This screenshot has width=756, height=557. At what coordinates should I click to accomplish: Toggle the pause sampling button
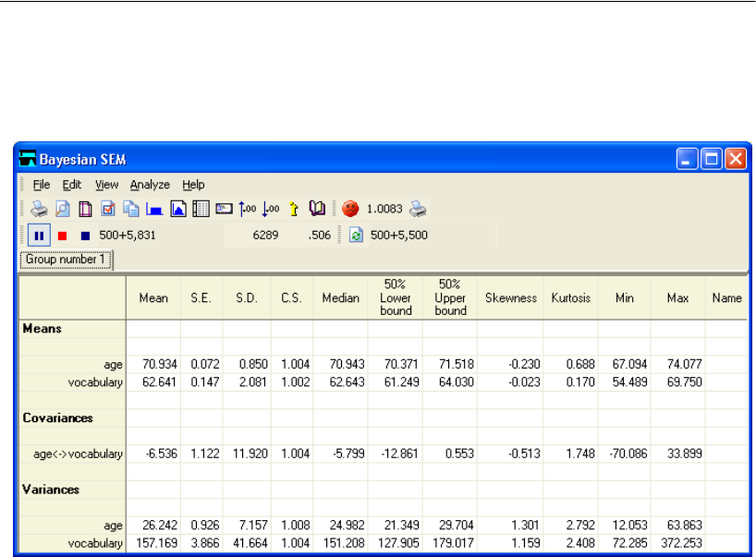[x=39, y=236]
